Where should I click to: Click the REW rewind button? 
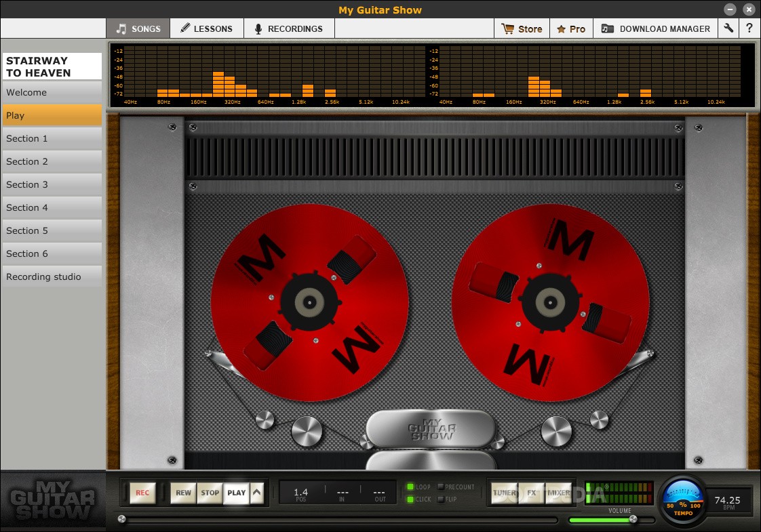click(x=183, y=493)
